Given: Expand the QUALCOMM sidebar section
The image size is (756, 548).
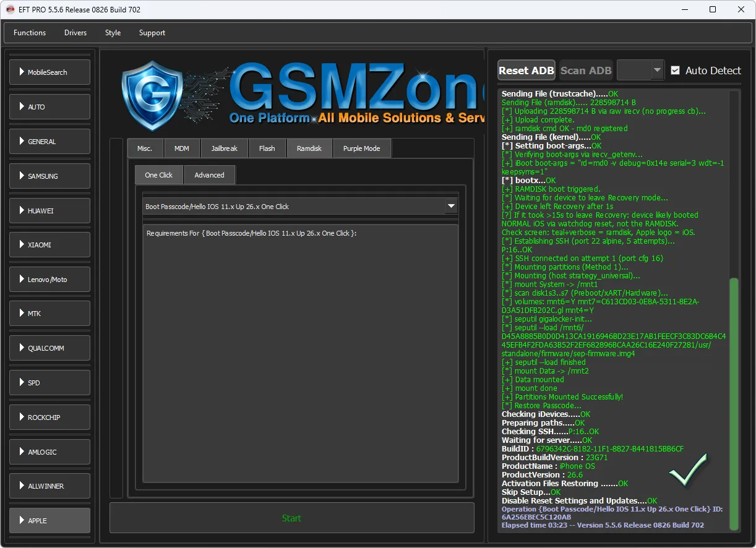Looking at the screenshot, I should click(49, 348).
